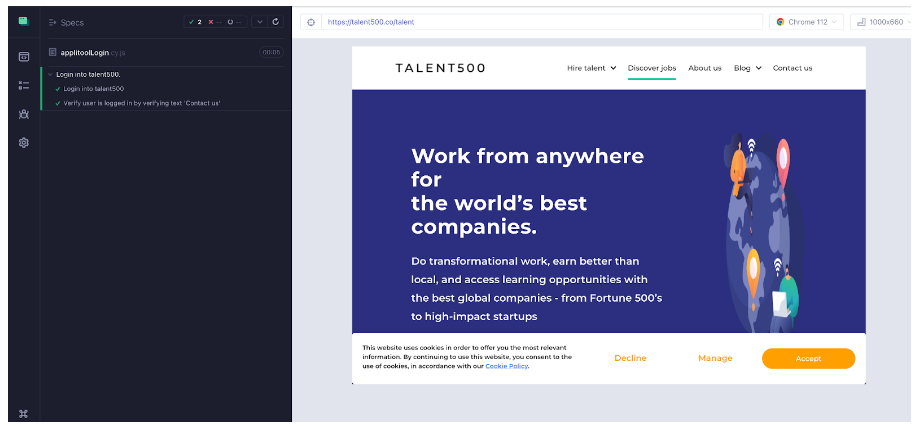This screenshot has width=915, height=426.
Task: Click the keyboard shortcuts icon at bottom-left
Action: (23, 413)
